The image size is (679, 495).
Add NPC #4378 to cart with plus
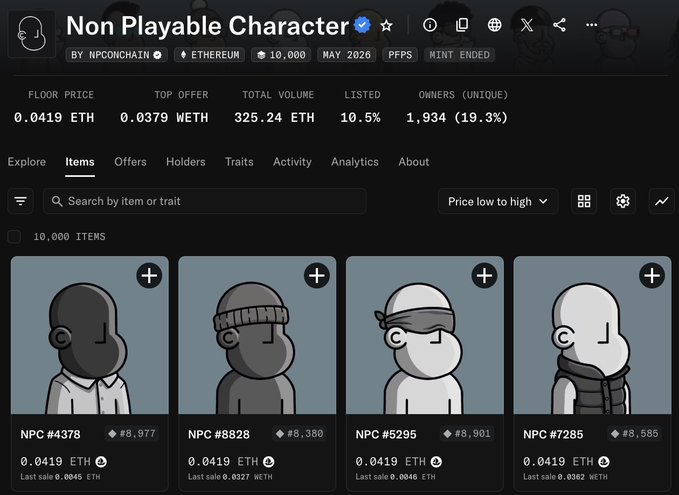[x=149, y=275]
